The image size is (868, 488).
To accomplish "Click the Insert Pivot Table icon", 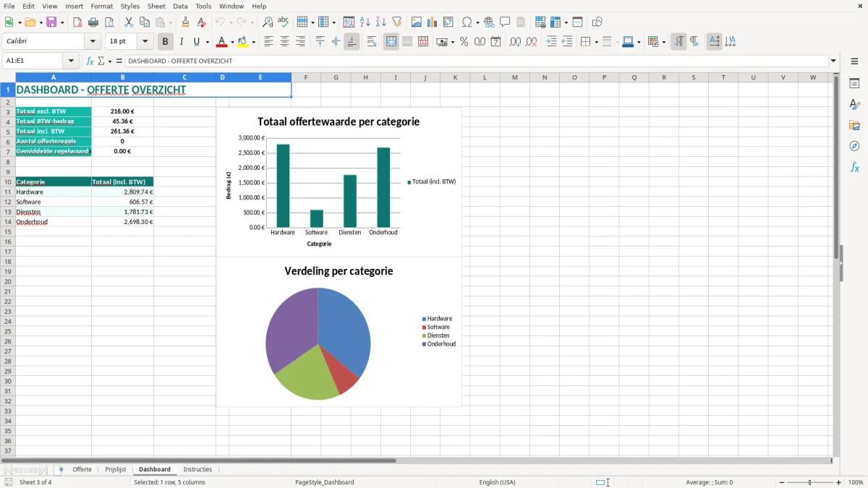I will pos(448,22).
